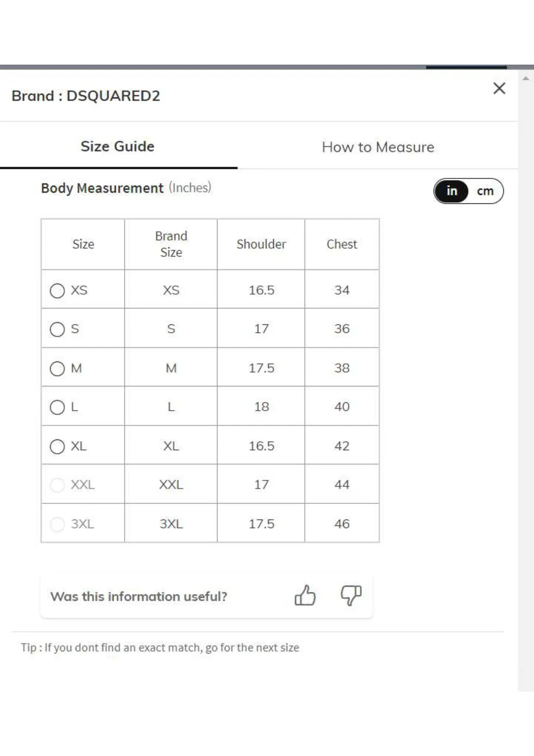Select the greyed-out 3XL size radio
This screenshot has height=756, width=534.
[57, 524]
